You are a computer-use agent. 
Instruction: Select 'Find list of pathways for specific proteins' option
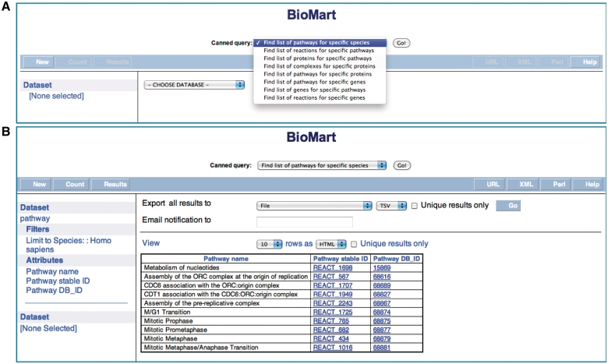317,74
